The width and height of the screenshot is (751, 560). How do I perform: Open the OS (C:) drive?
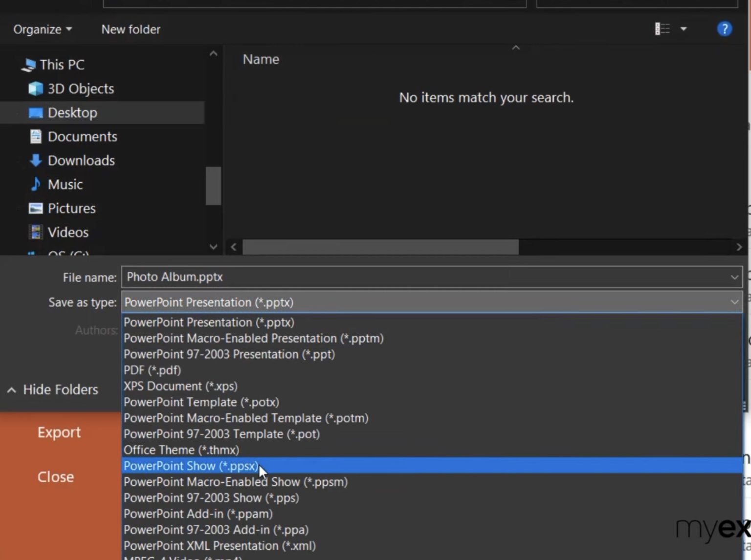pos(64,254)
